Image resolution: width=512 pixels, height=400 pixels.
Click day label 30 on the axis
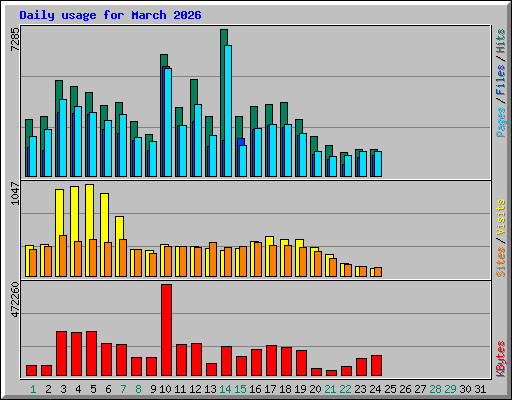click(x=465, y=389)
